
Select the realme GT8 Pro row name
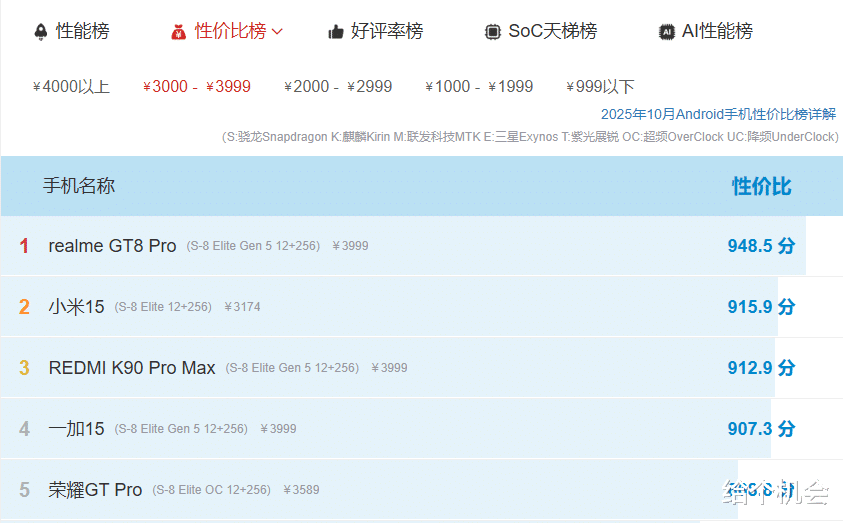[x=112, y=246]
